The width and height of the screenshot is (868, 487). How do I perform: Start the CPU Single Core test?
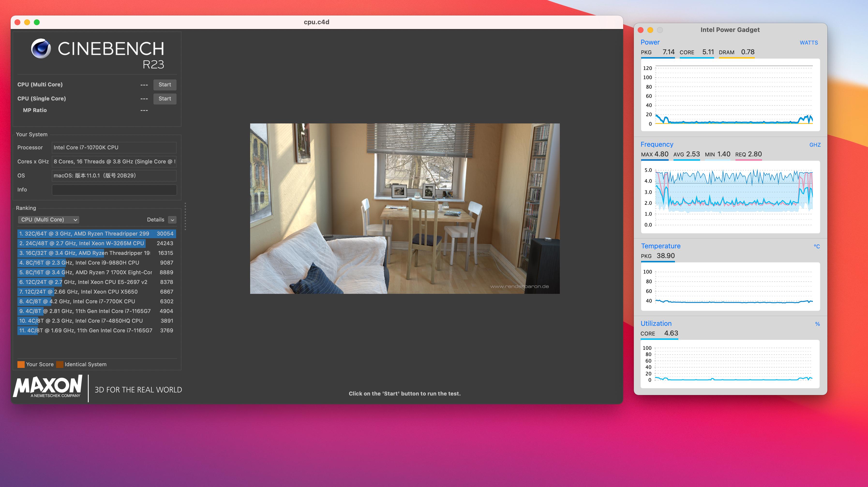coord(165,99)
